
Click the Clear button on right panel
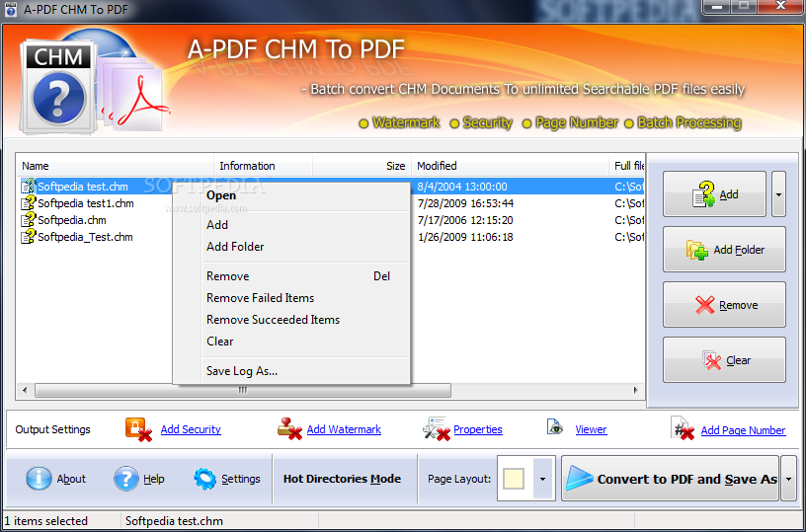tap(724, 360)
